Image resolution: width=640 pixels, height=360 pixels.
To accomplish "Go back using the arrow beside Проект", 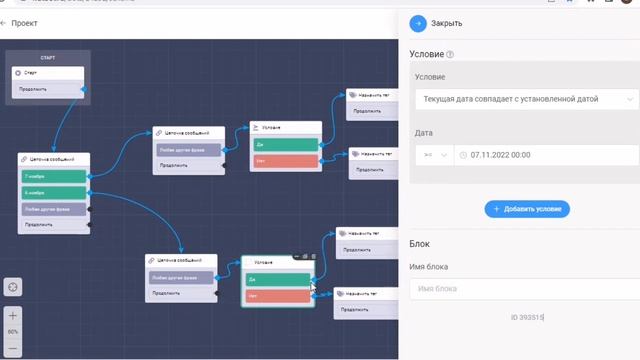I will pos(3,23).
